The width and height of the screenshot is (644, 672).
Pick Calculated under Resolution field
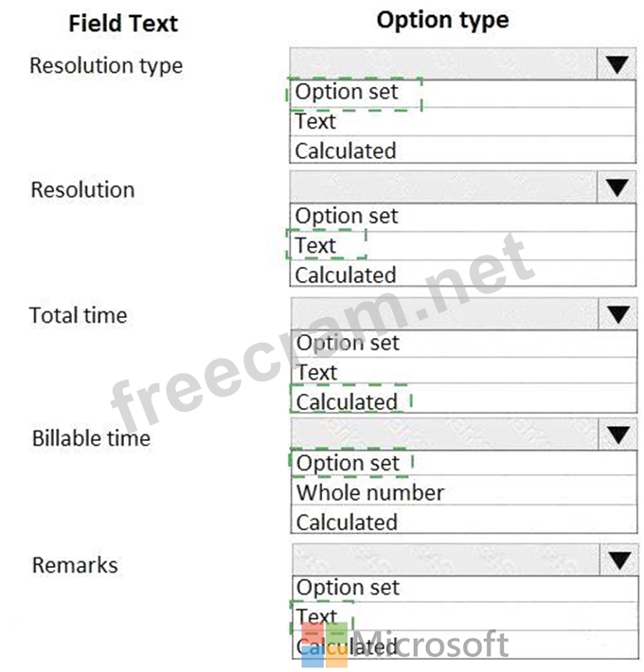(x=345, y=275)
